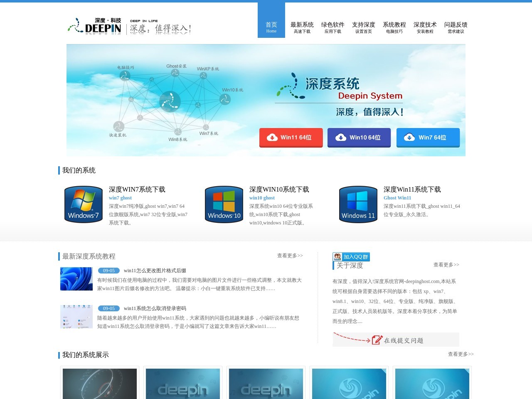The height and width of the screenshot is (399, 532).
Task: Expand 查看更多 for 最新深度系统教程
Action: (x=290, y=256)
